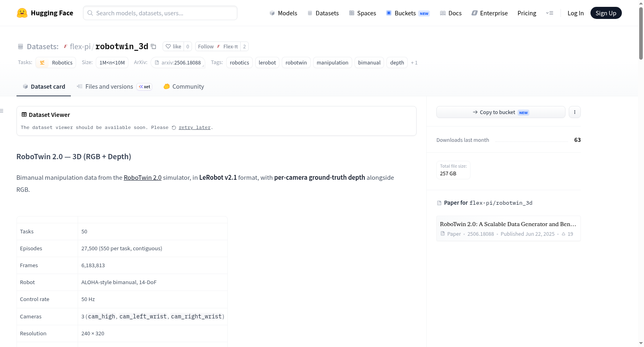Image resolution: width=644 pixels, height=347 pixels.
Task: Open the Dataset card tab
Action: tap(43, 87)
